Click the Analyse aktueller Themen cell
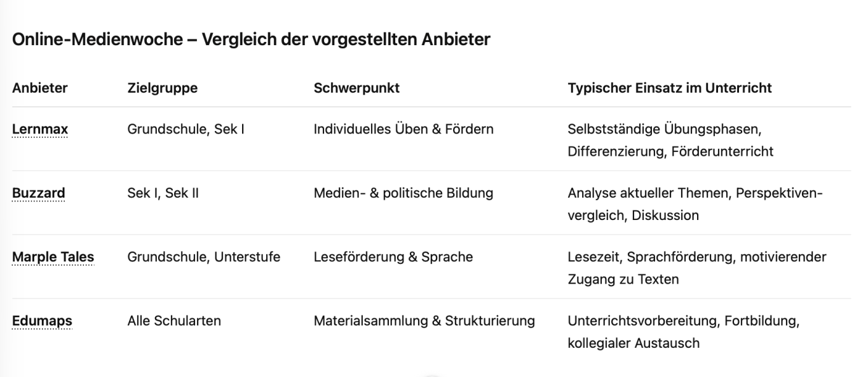 point(695,204)
